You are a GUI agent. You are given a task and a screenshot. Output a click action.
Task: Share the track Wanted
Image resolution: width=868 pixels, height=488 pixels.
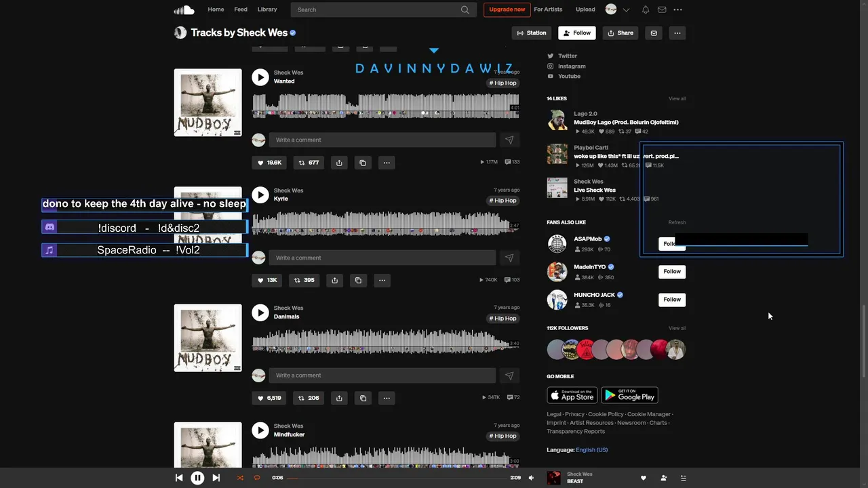pos(339,163)
